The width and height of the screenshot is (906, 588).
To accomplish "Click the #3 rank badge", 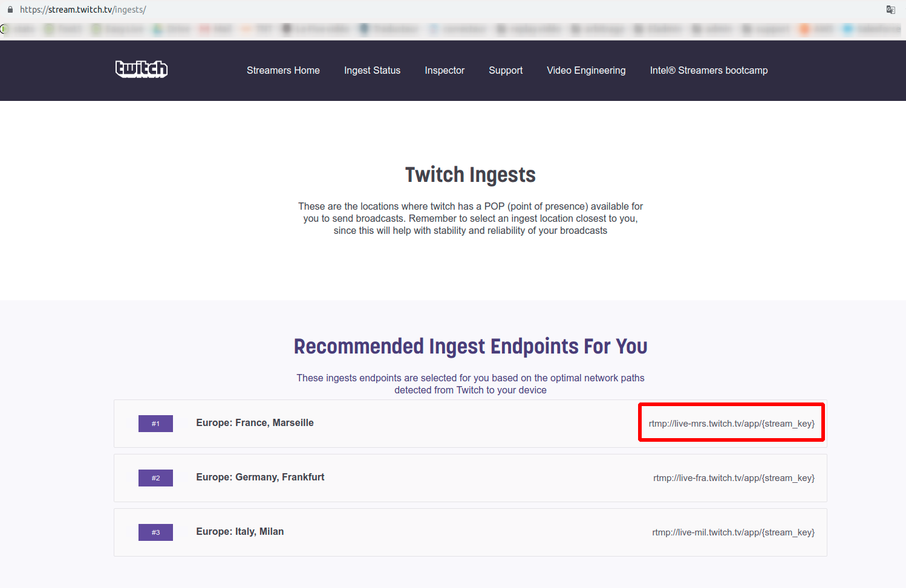I will click(155, 532).
